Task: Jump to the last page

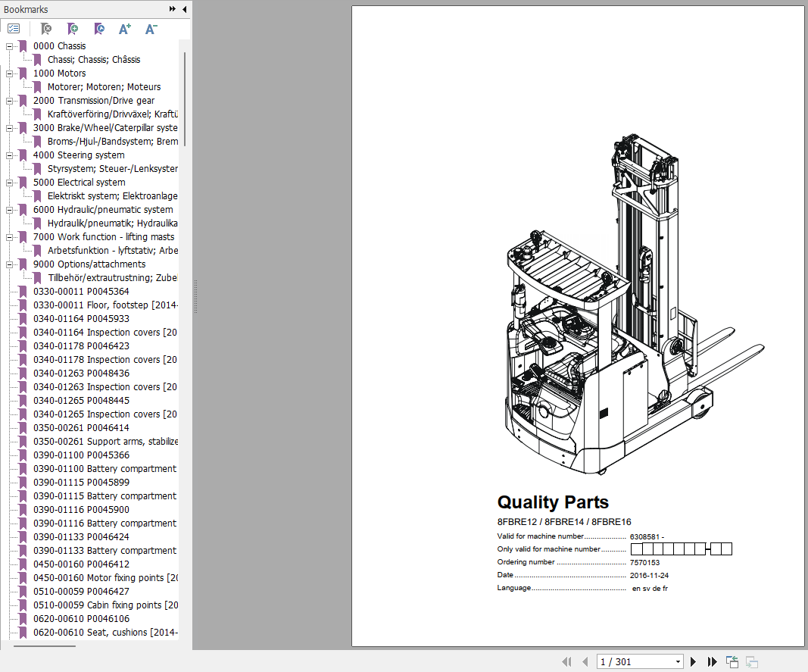Action: [712, 661]
